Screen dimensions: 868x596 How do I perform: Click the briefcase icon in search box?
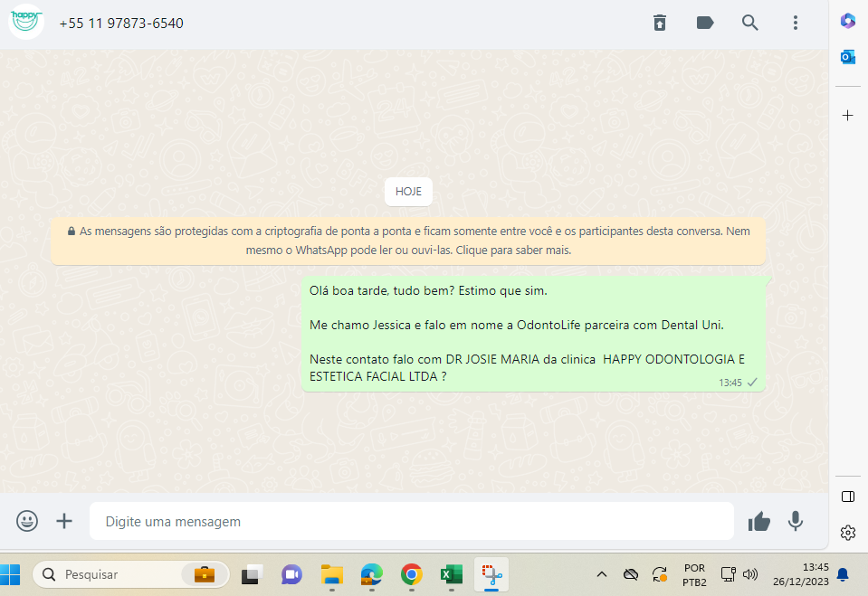point(205,574)
